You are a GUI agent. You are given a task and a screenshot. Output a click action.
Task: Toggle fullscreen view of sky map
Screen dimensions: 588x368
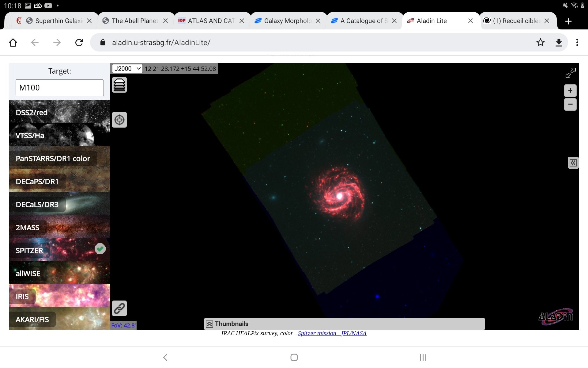click(570, 73)
